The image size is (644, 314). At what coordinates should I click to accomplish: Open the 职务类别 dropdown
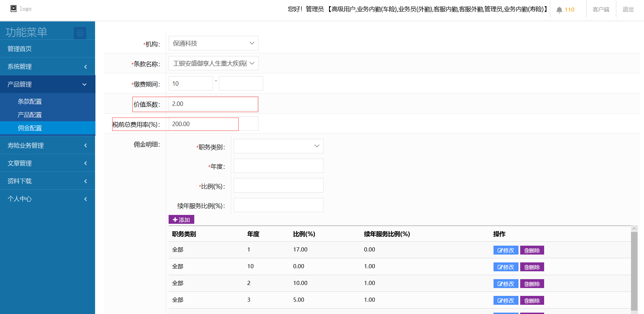[278, 146]
